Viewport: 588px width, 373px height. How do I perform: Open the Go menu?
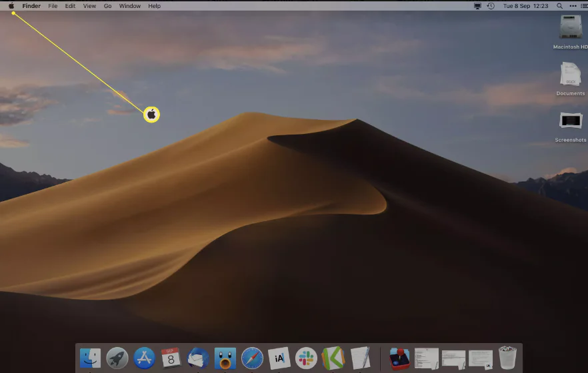[x=107, y=6]
